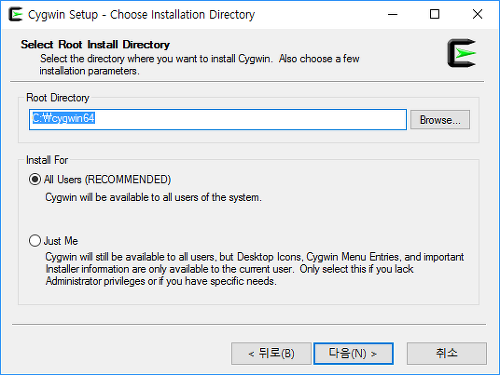Focus the Root Directory path field

[218, 119]
